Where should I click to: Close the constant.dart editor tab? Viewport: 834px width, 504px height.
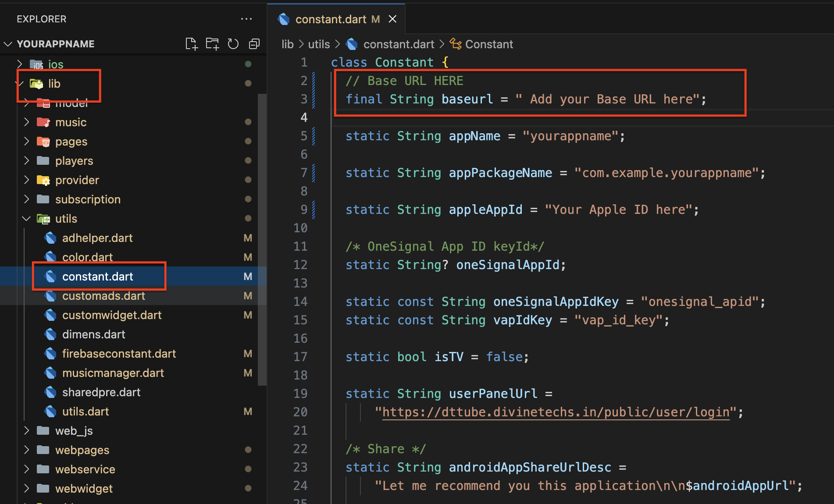coord(392,19)
